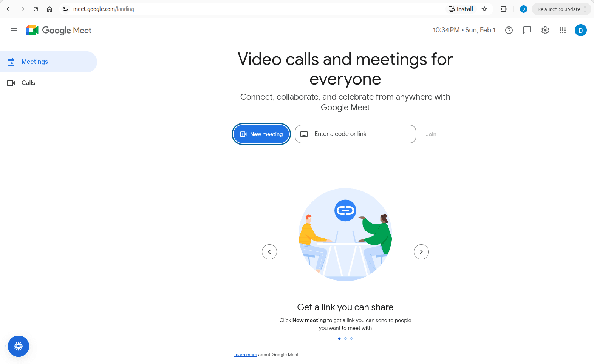
Task: Open the Chrome three-dot menu
Action: click(x=585, y=9)
